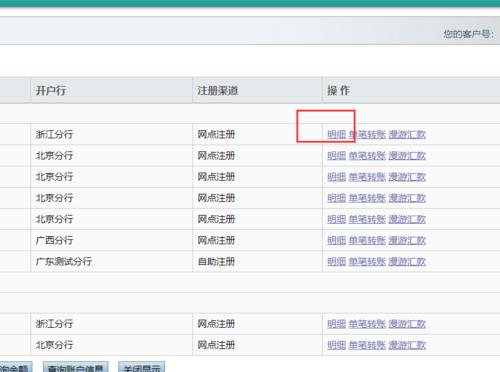The image size is (500, 372).
Task: Click the 您的客户号 label
Action: tap(468, 34)
